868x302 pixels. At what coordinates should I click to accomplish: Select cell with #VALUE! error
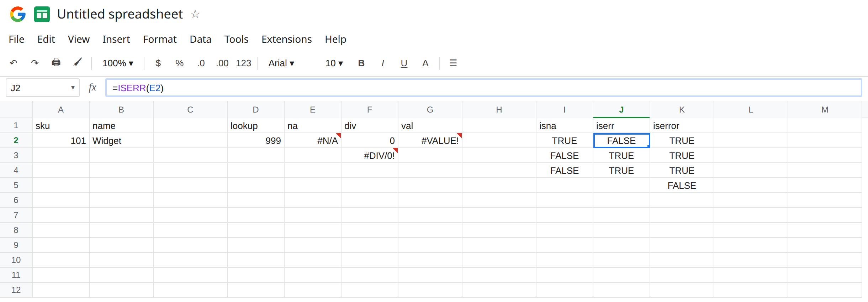[430, 141]
